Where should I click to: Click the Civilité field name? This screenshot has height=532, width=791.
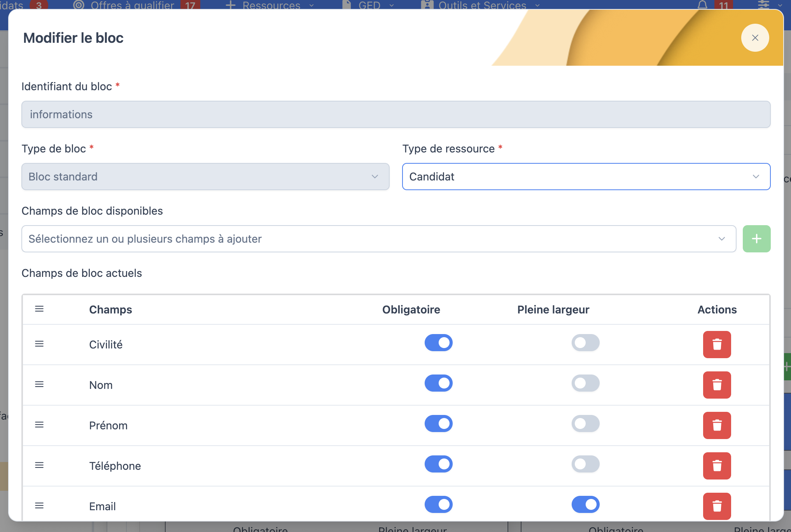(106, 345)
